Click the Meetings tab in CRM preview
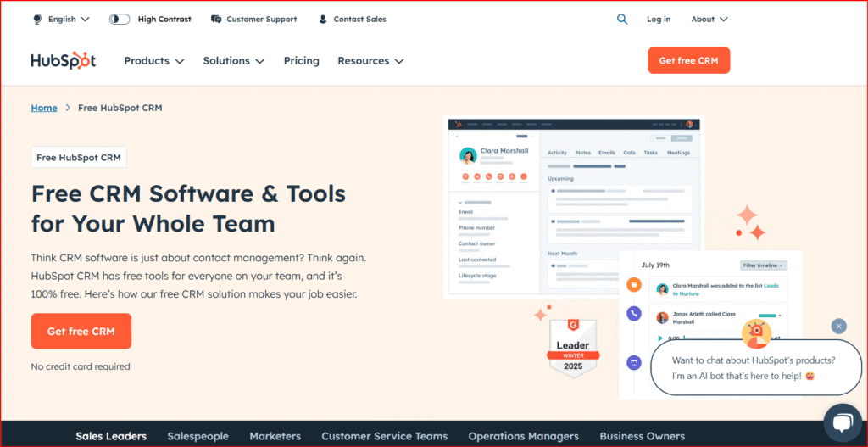868x447 pixels. [679, 153]
